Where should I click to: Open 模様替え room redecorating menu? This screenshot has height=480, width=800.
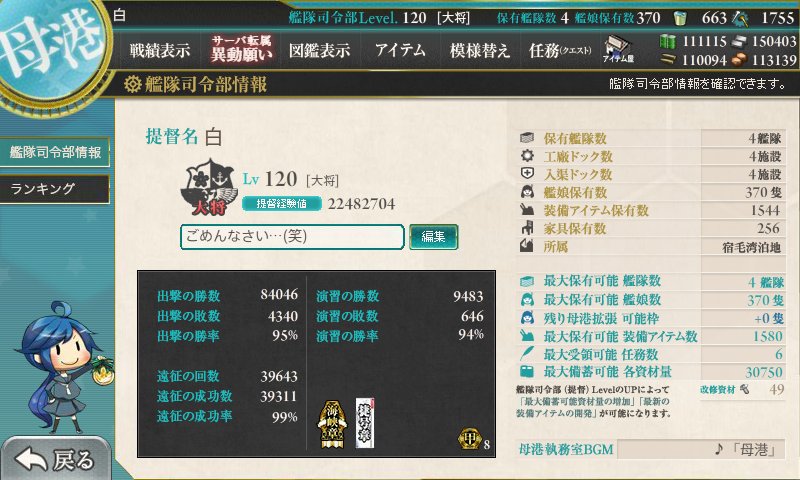coord(480,50)
